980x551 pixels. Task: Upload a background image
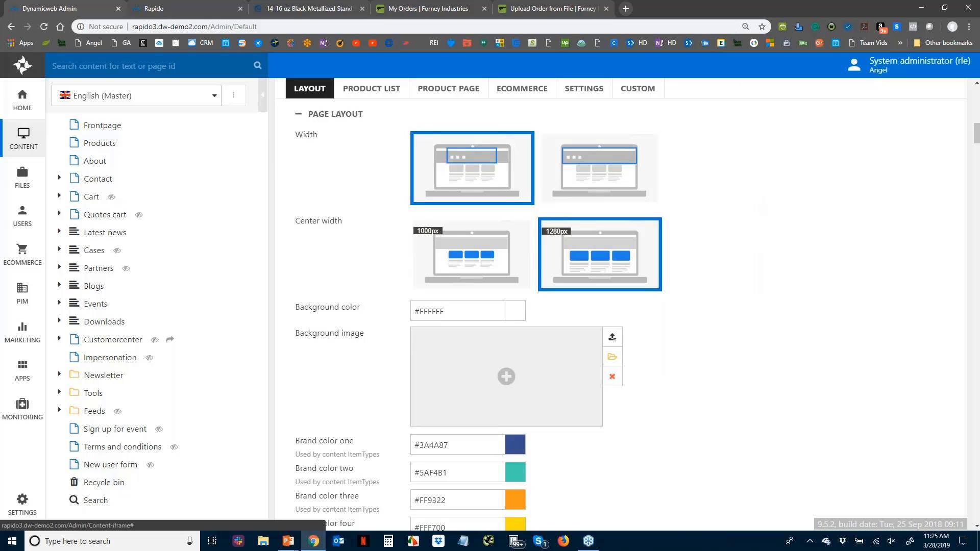pyautogui.click(x=612, y=337)
